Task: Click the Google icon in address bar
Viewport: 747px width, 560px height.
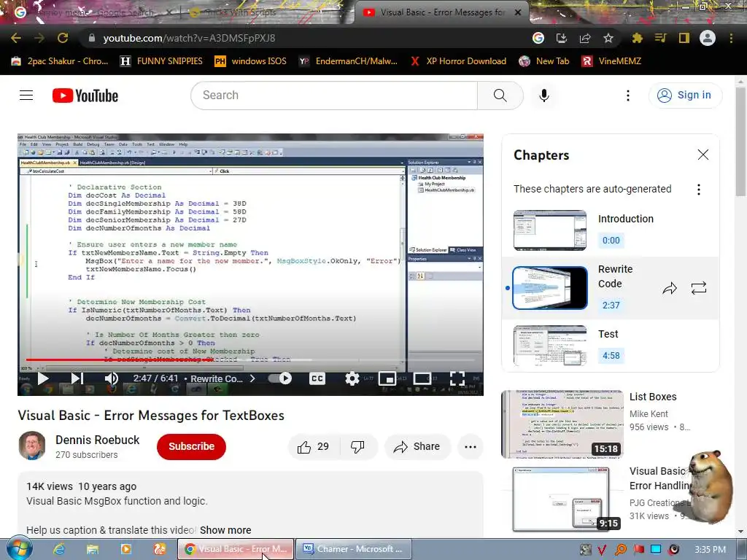Action: tap(538, 38)
